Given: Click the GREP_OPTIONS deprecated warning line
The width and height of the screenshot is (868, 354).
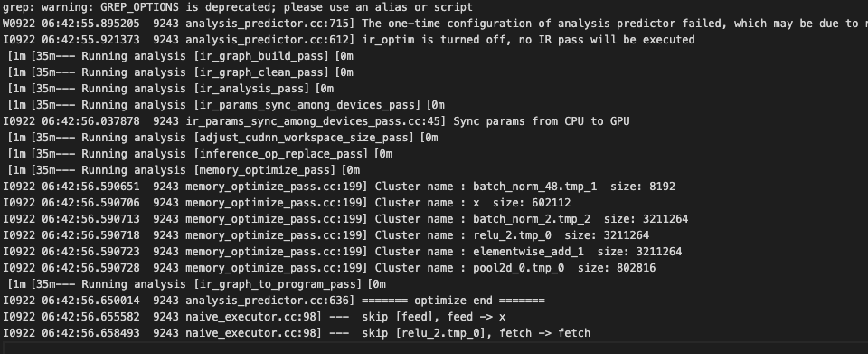Looking at the screenshot, I should click(238, 7).
